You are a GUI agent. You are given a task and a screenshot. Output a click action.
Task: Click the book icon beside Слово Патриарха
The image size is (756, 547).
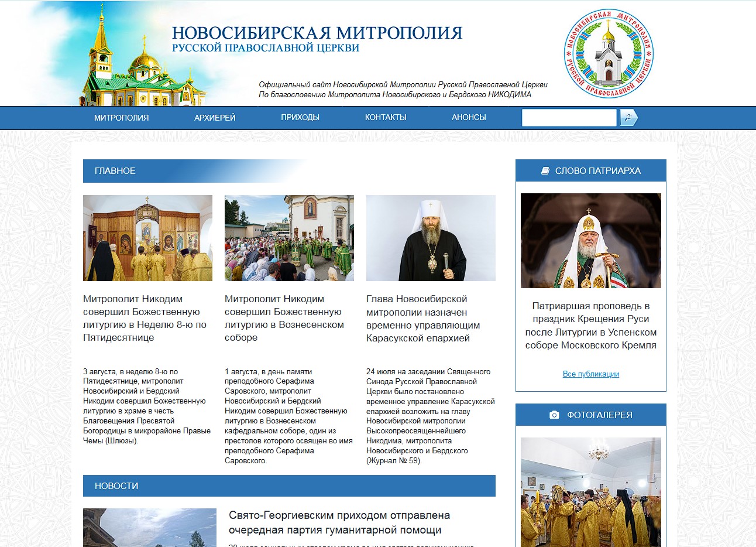point(545,171)
